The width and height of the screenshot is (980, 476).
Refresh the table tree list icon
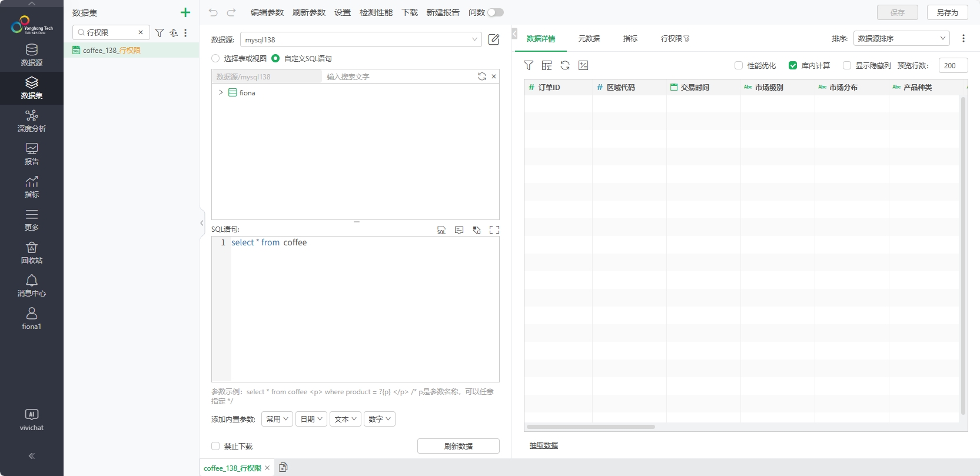pos(481,76)
